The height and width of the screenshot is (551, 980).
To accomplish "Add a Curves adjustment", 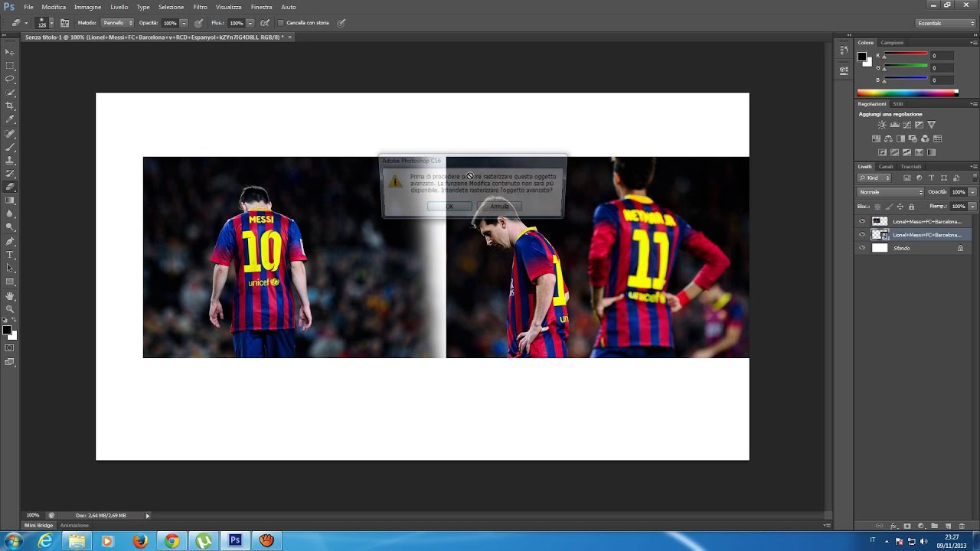I will (906, 125).
